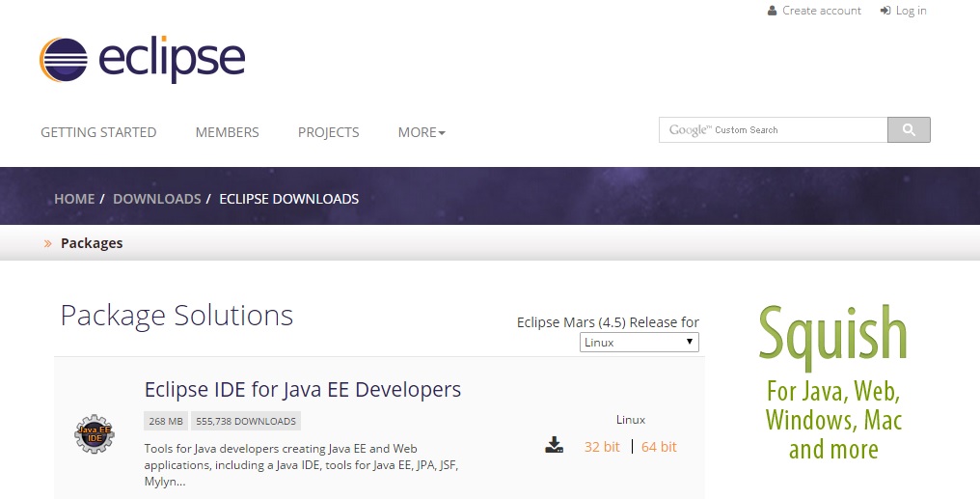The width and height of the screenshot is (980, 499).
Task: Go to HOME in the breadcrumb
Action: [74, 199]
